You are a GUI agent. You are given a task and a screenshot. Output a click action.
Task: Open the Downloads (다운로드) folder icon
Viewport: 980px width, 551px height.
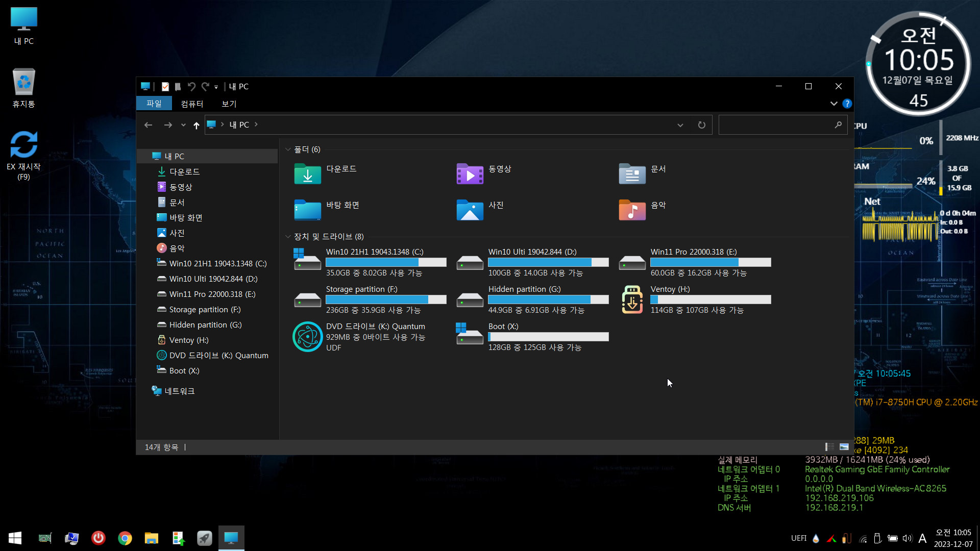307,174
